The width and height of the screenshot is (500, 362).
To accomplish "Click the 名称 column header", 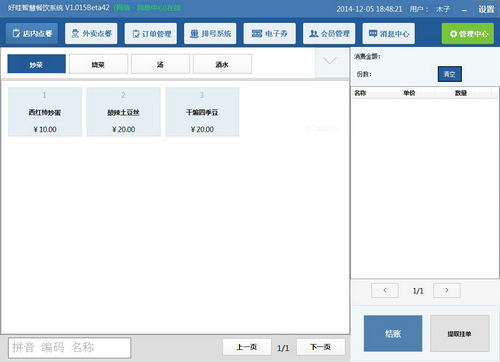I will coord(360,93).
